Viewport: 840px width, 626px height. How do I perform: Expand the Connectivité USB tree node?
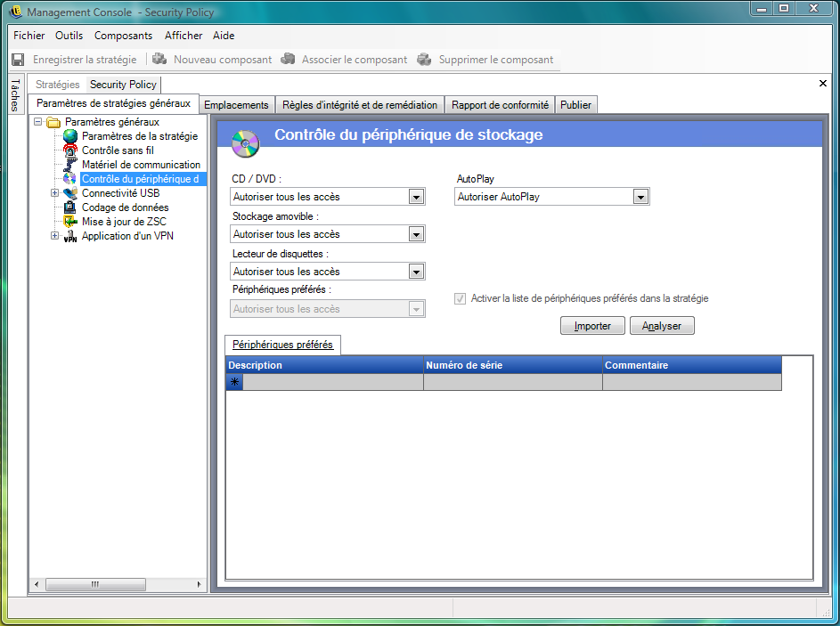(x=55, y=193)
